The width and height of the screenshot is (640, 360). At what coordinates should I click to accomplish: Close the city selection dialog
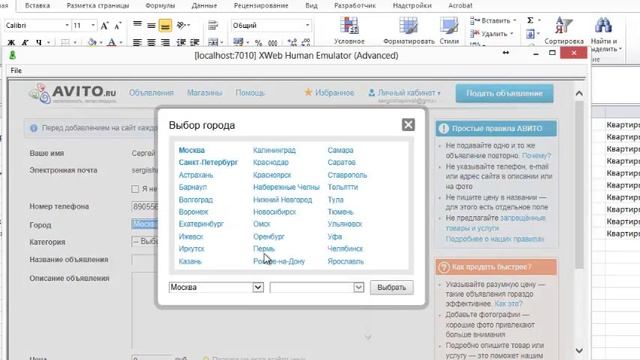(x=408, y=124)
